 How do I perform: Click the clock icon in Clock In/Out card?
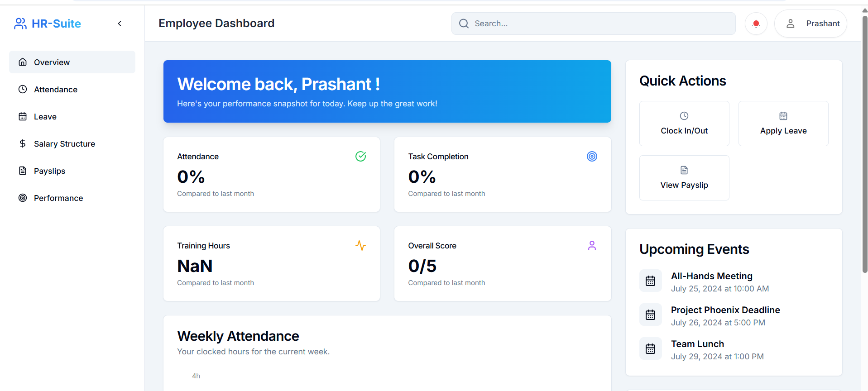[684, 116]
